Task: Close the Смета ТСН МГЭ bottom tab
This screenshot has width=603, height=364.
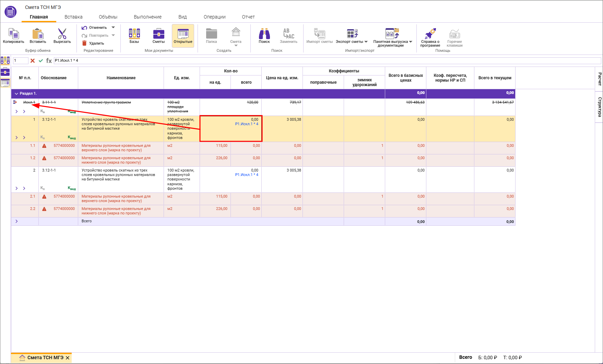Action: click(68, 358)
